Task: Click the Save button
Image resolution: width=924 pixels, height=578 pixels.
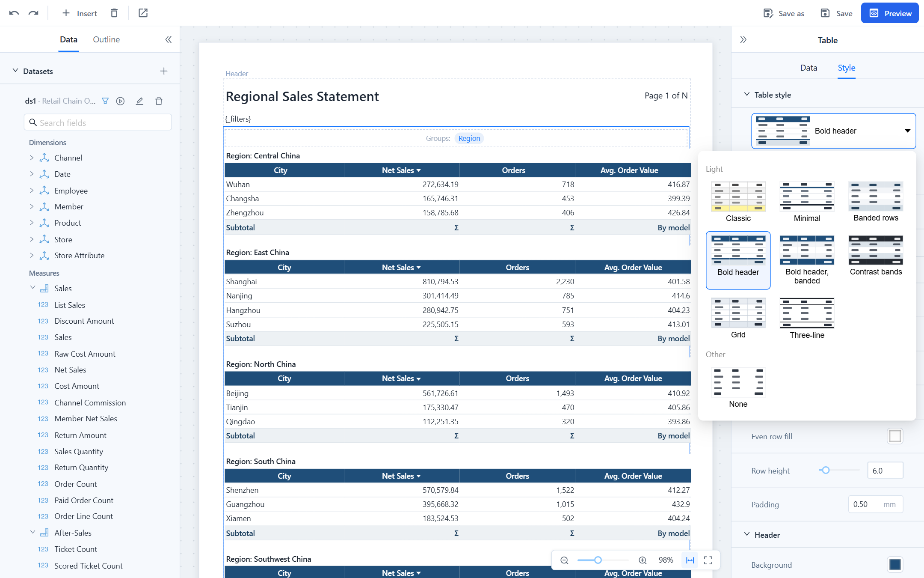Action: (x=836, y=13)
